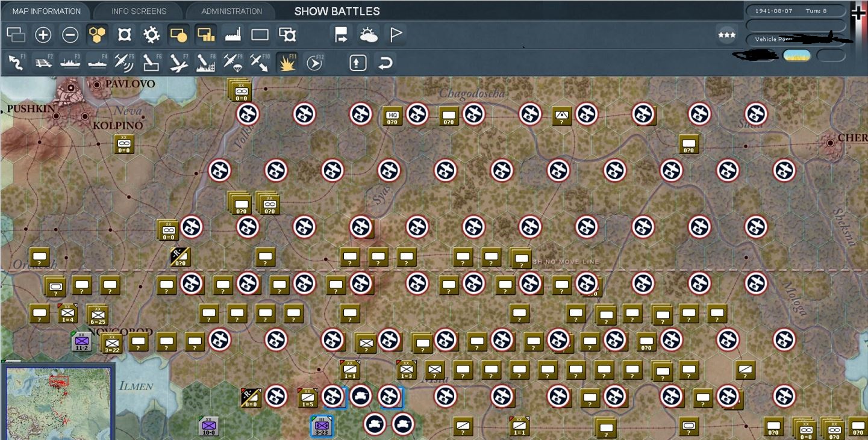Screen dimensions: 868x440
Task: Select the 1=4 infantry unit counter
Action: coord(67,313)
